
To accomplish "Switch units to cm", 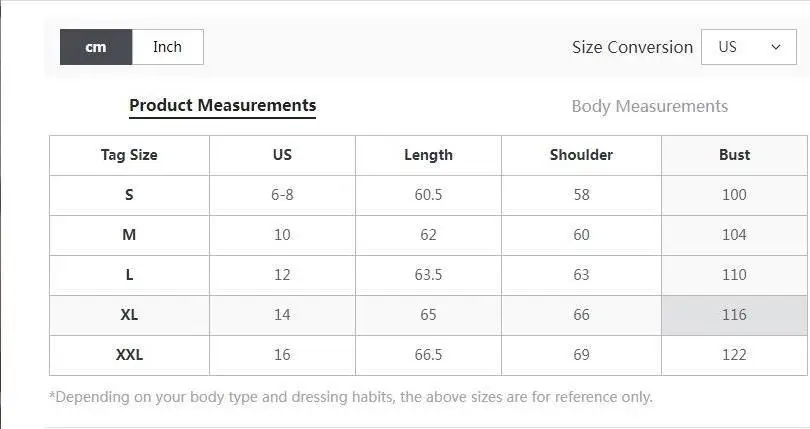I will point(96,47).
